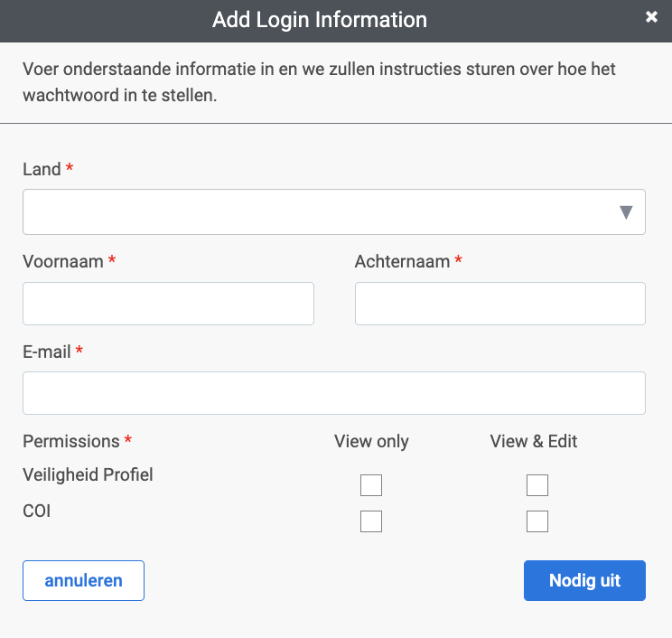
Task: Click the COI row label
Action: [37, 511]
